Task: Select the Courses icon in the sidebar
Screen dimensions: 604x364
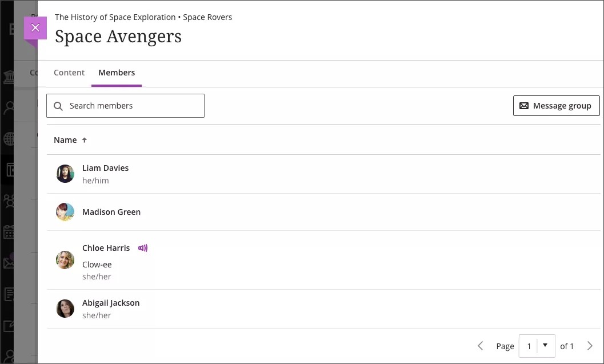Action: click(8, 170)
